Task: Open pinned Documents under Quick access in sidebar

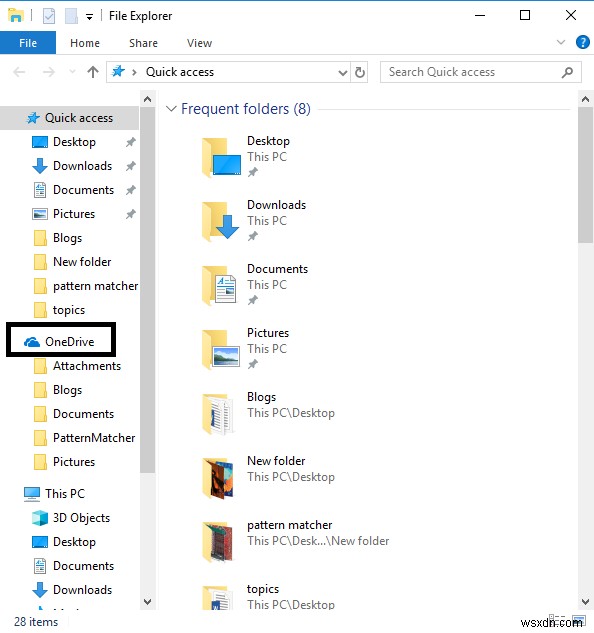Action: pos(84,190)
